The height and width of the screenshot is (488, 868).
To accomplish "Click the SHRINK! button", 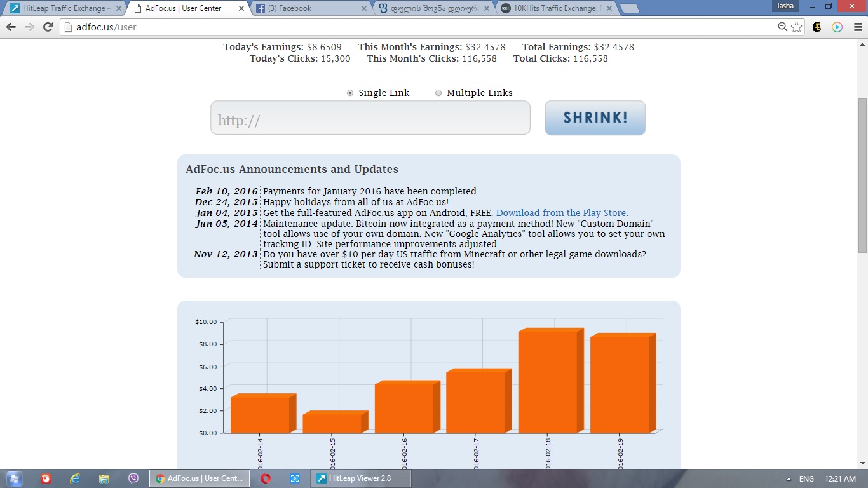I will [x=595, y=118].
